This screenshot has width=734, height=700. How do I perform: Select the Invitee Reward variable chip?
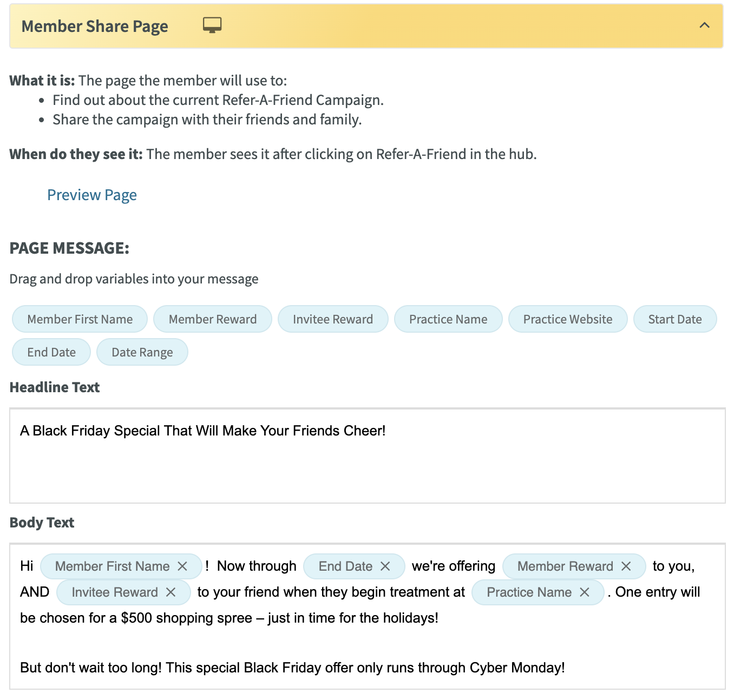coord(333,319)
